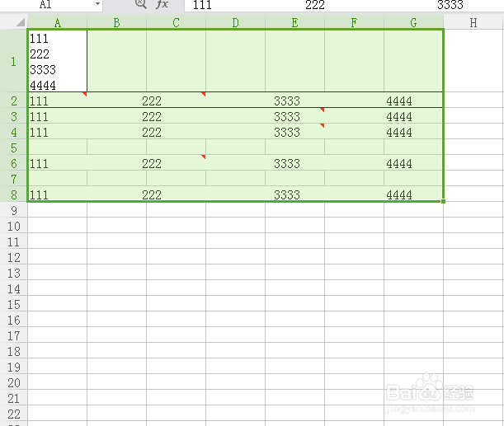Click cell A2 containing 111

[x=58, y=101]
